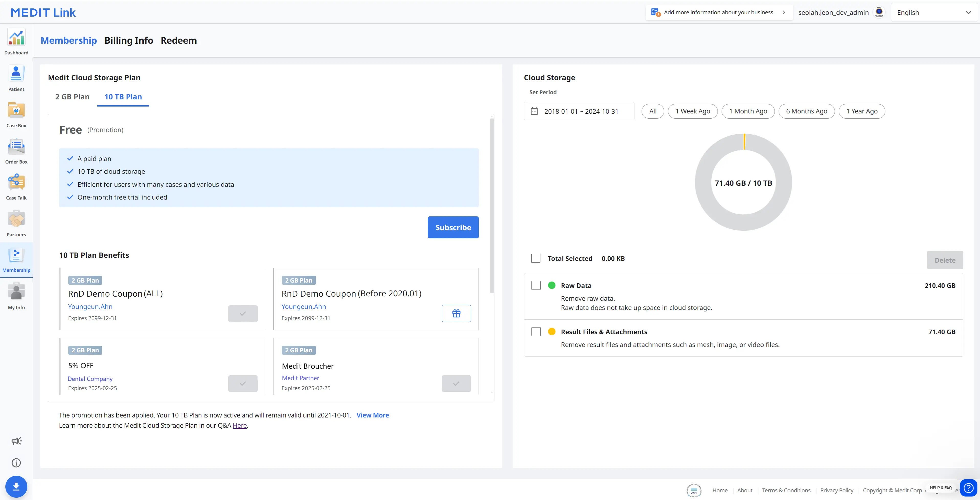
Task: Click the Youngeun.Ahn link under Before 2020.01 coupon
Action: pyautogui.click(x=304, y=306)
